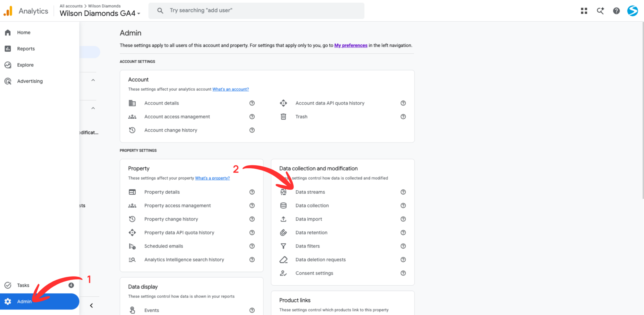Show help for Data retention
Viewport: 644px width, 315px height.
pyautogui.click(x=403, y=233)
